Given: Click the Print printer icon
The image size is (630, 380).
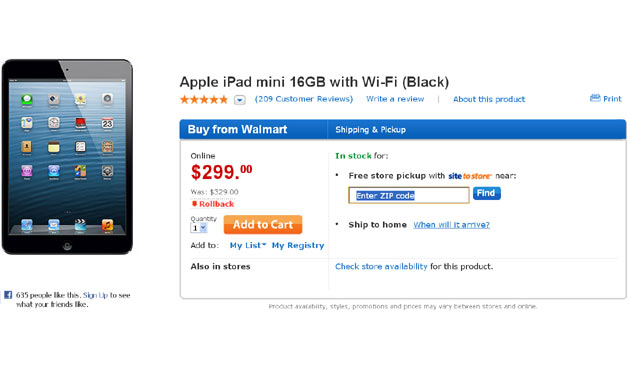Looking at the screenshot, I should [595, 98].
